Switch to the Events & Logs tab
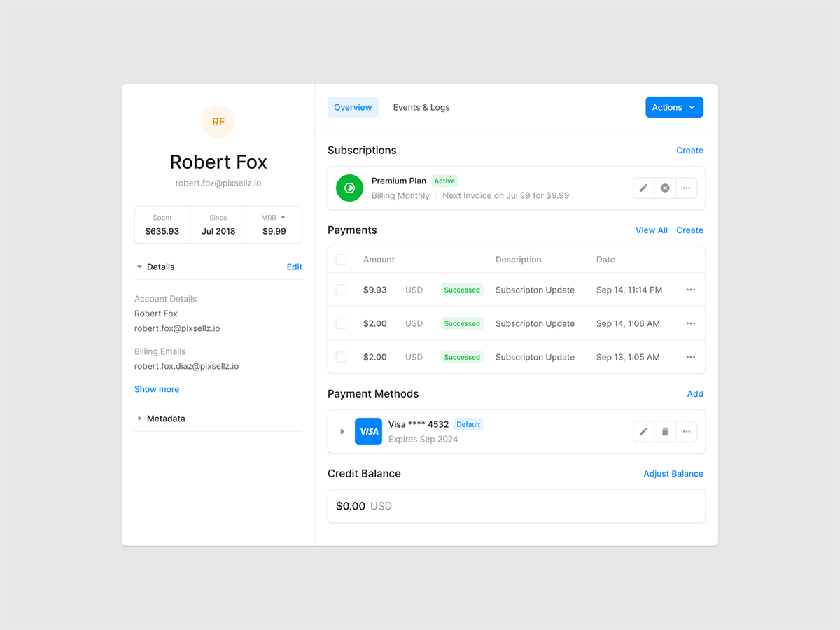 tap(421, 107)
